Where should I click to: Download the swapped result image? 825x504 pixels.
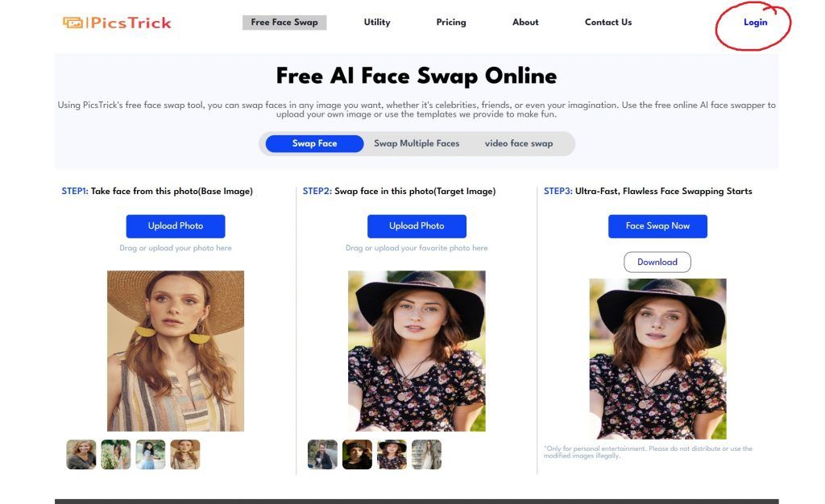[657, 262]
